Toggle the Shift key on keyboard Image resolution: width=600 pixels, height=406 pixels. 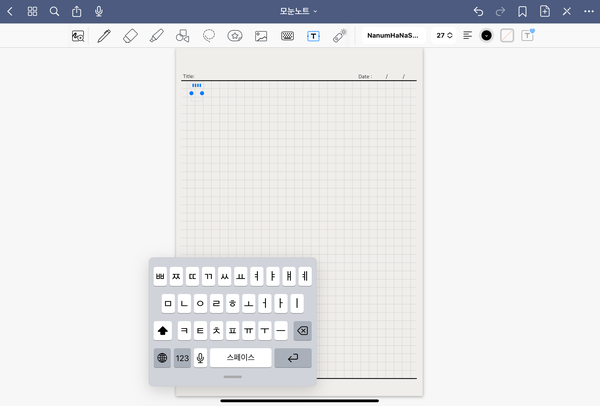162,330
